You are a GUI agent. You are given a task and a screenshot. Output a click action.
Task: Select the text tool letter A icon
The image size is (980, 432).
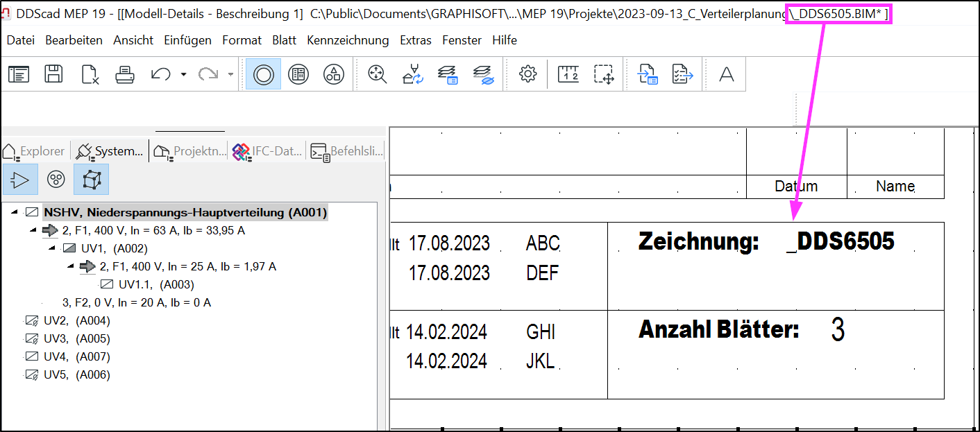click(726, 74)
